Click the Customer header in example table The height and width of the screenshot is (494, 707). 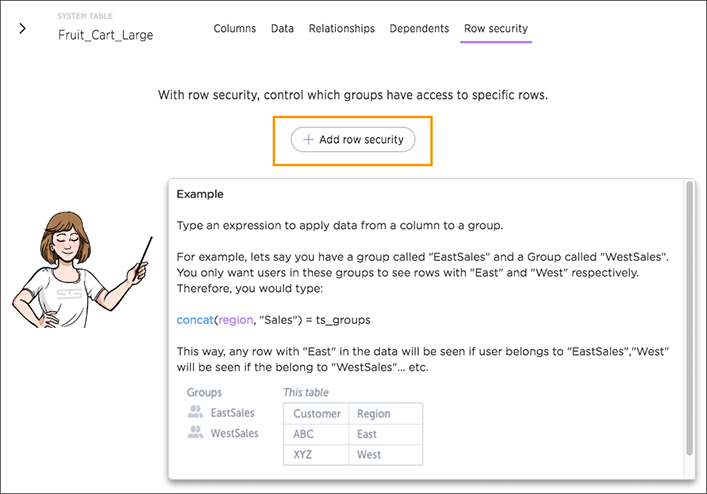tap(317, 414)
